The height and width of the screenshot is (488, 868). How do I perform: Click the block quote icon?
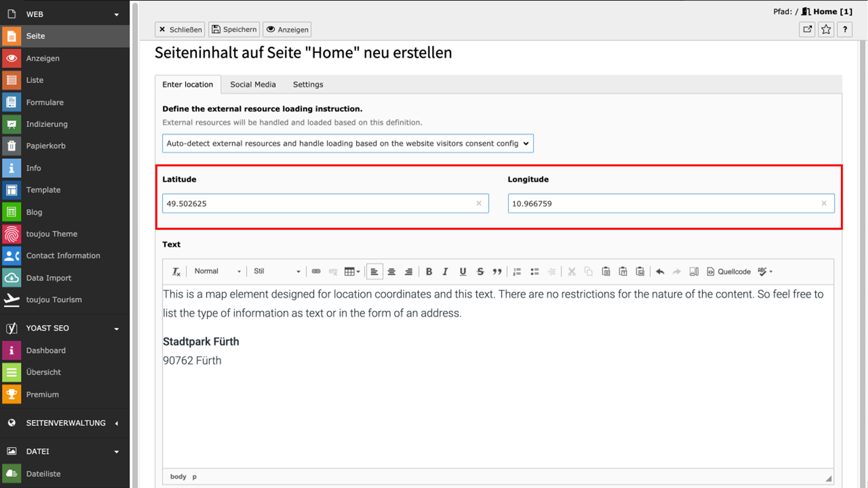click(x=497, y=272)
